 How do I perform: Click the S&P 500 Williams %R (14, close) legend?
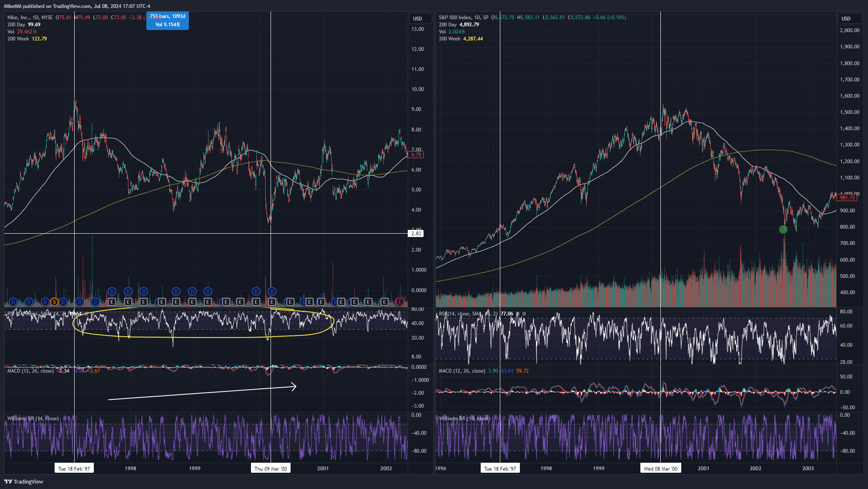tap(464, 418)
